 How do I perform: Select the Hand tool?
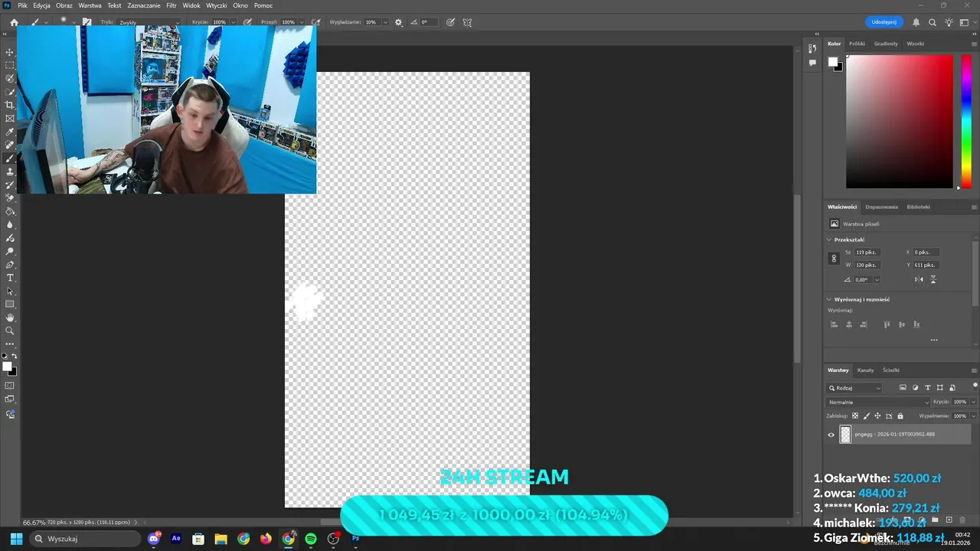[x=10, y=318]
